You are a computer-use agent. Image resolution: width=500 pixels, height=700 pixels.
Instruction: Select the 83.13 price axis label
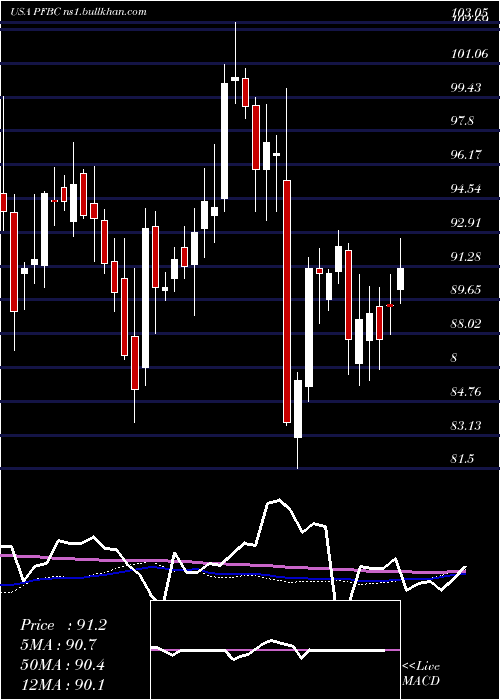click(466, 425)
